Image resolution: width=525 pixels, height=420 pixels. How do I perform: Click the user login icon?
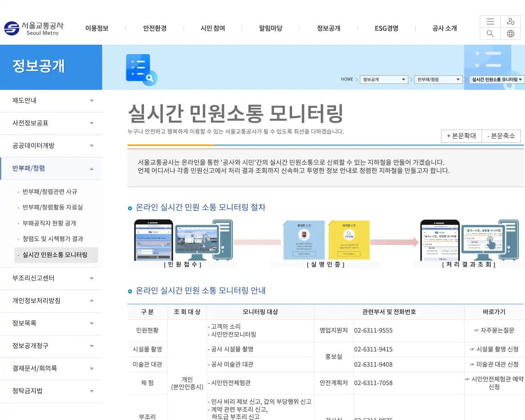click(511, 22)
